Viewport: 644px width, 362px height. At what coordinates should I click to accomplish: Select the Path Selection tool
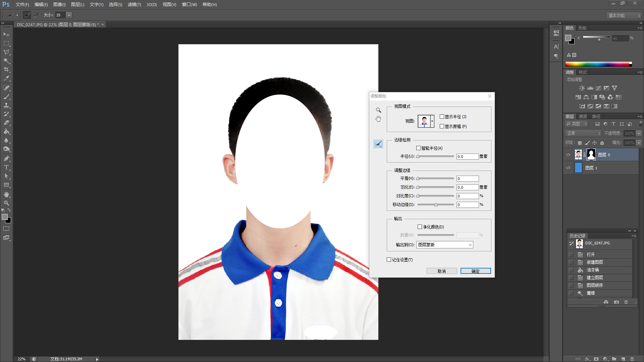pyautogui.click(x=6, y=176)
